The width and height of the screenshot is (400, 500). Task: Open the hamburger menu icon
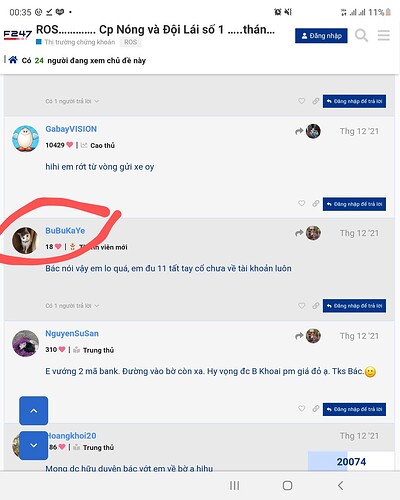pyautogui.click(x=384, y=35)
